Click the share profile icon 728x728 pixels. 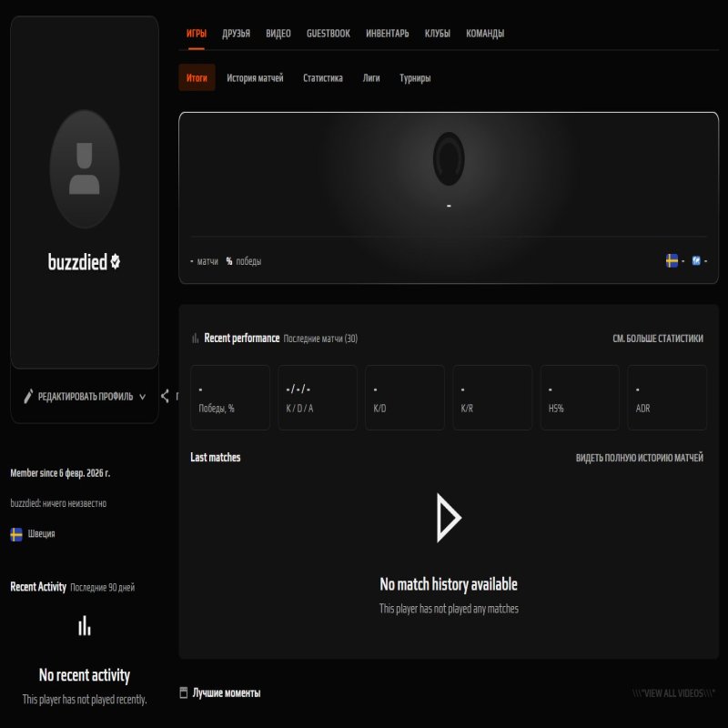click(166, 395)
